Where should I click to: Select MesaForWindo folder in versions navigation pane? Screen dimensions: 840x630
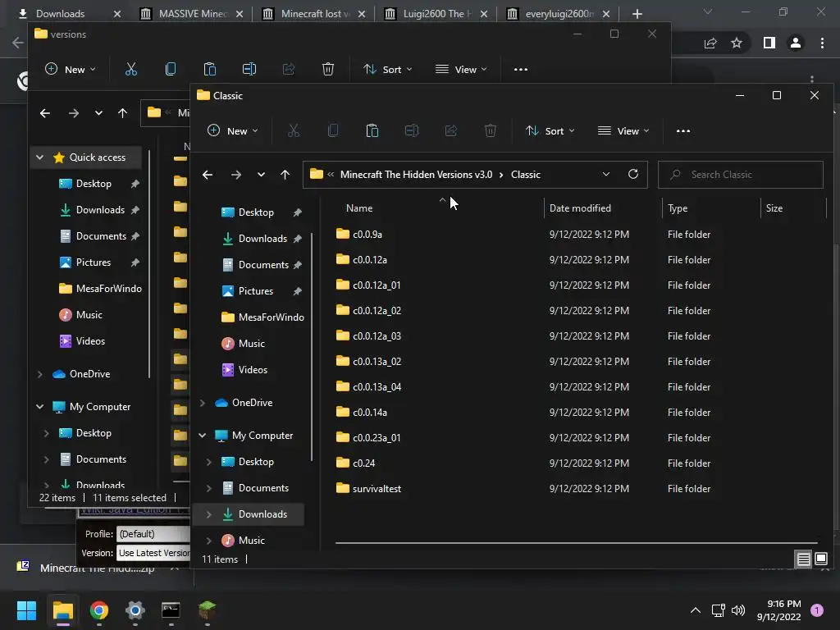click(109, 288)
